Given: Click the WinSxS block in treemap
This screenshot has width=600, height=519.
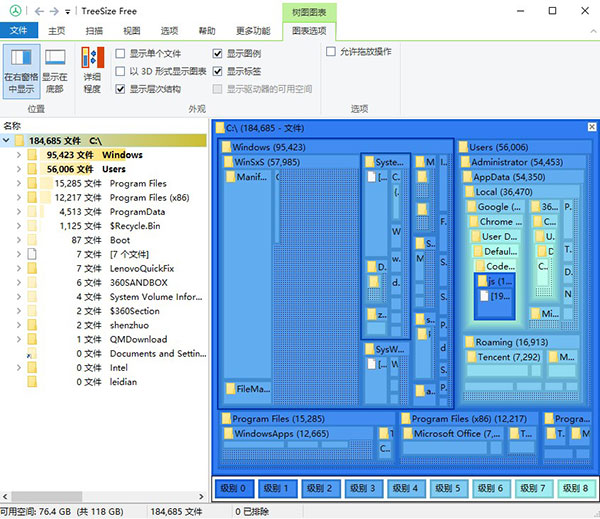Looking at the screenshot, I should [291, 279].
